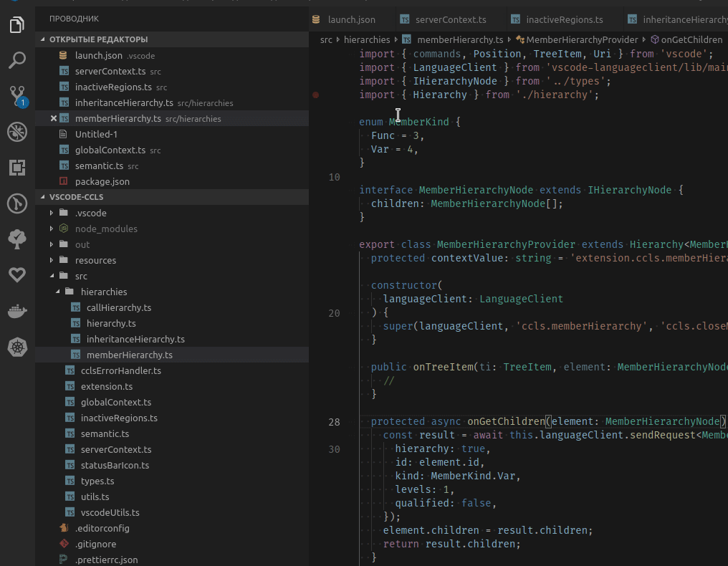Open the Test Explorer tree icon
Viewport: 728px width, 566px height.
(x=16, y=239)
